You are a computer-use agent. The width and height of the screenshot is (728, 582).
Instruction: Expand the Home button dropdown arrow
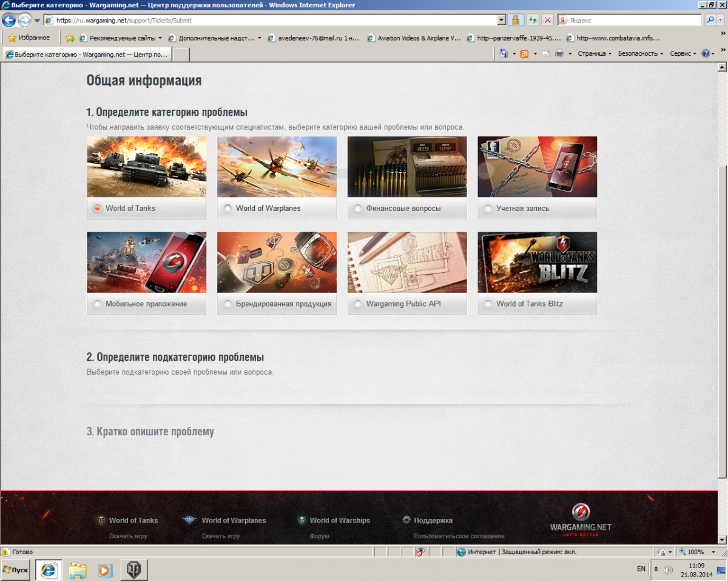point(514,53)
